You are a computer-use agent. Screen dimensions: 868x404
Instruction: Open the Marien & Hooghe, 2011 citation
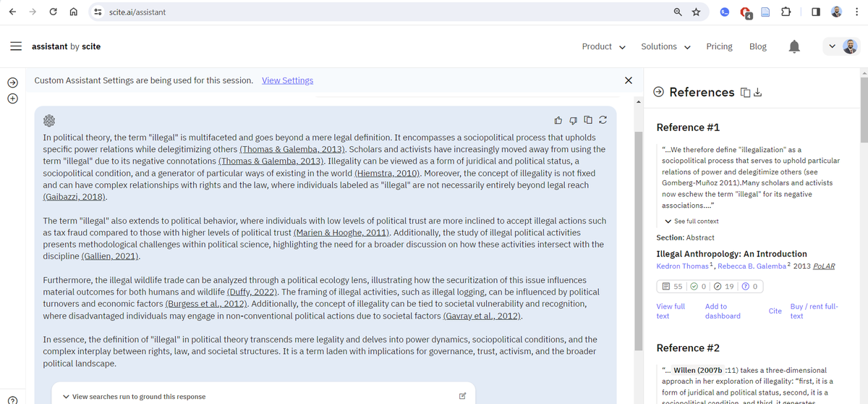342,232
